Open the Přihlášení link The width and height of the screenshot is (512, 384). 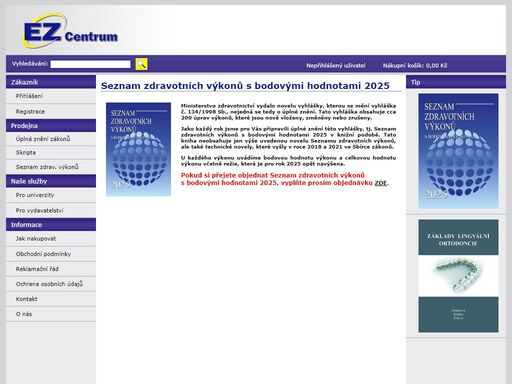coord(29,96)
